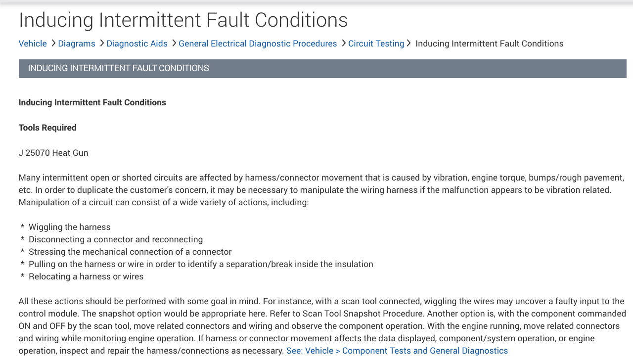Click the gray section header bar
633x364 pixels.
point(322,69)
